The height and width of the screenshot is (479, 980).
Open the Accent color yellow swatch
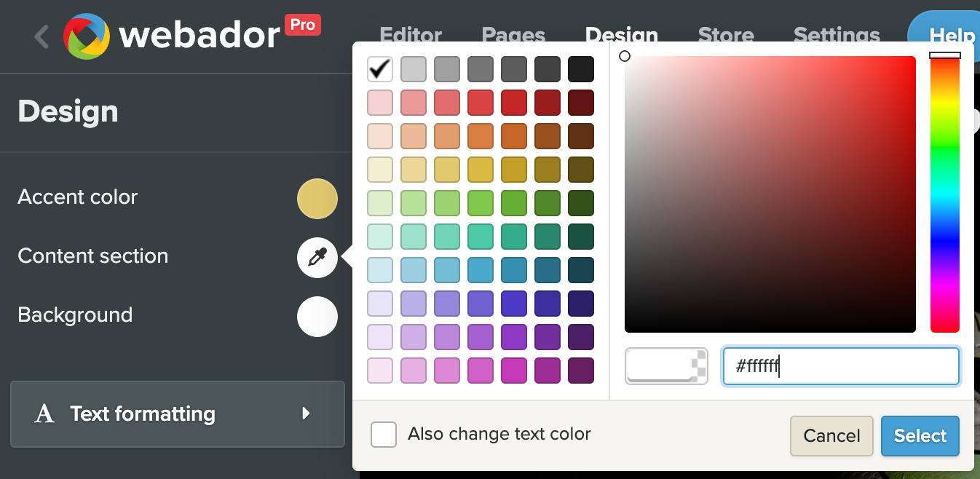pos(317,199)
